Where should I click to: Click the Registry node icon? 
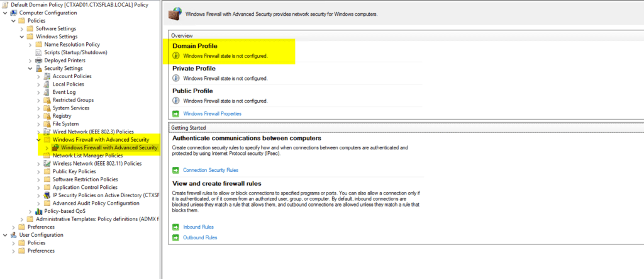pos(47,116)
